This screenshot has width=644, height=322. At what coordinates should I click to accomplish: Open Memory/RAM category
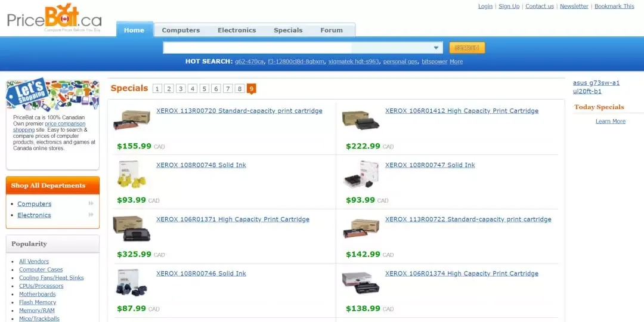(36, 311)
